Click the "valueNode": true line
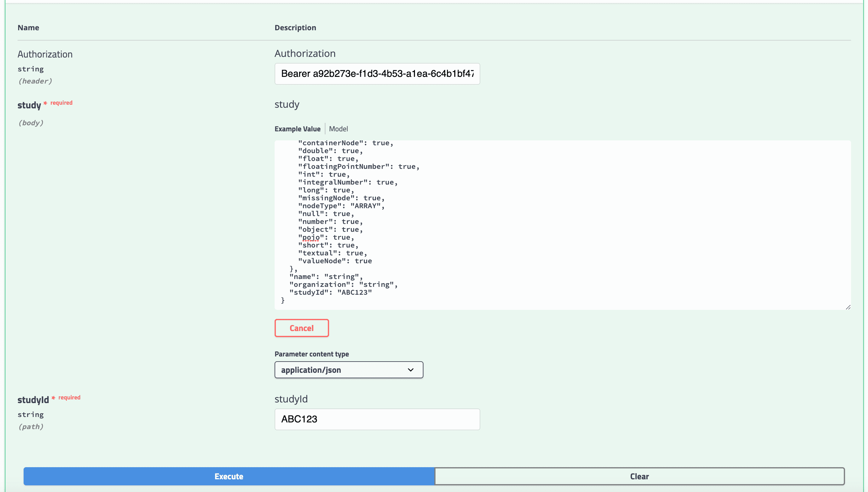The image size is (868, 492). [334, 261]
